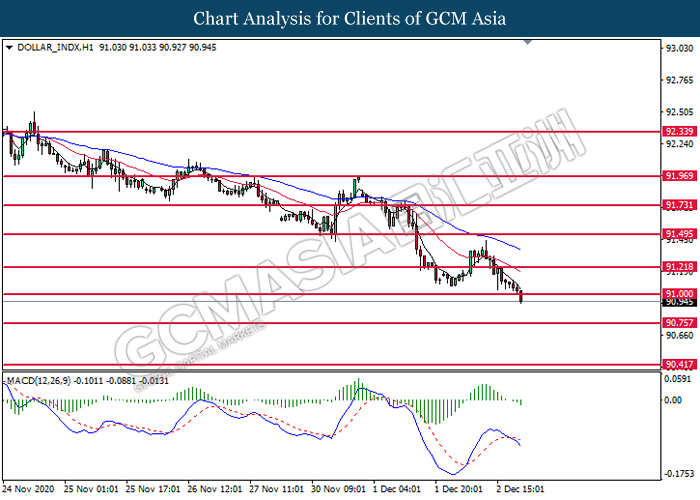
Task: Select the 91.000 price level label
Action: 679,293
